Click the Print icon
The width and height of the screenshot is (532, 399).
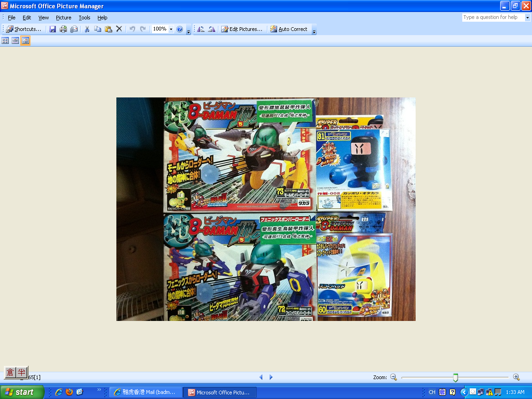63,29
